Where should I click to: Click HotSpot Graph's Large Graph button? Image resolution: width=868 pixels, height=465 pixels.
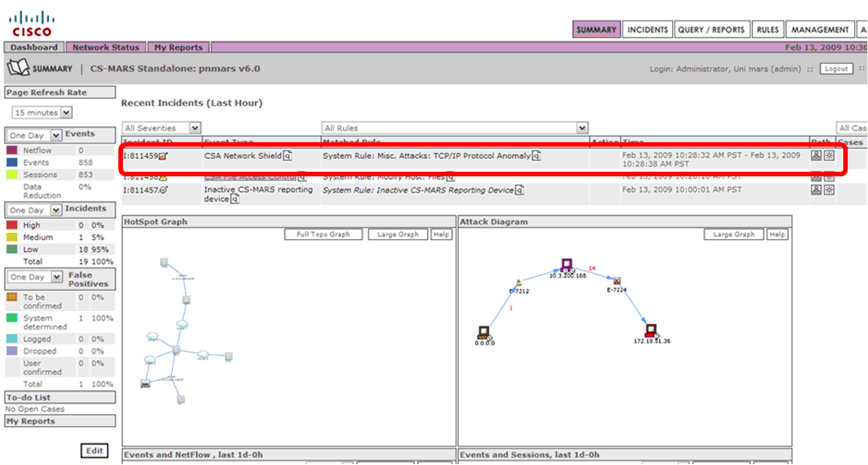click(x=398, y=234)
